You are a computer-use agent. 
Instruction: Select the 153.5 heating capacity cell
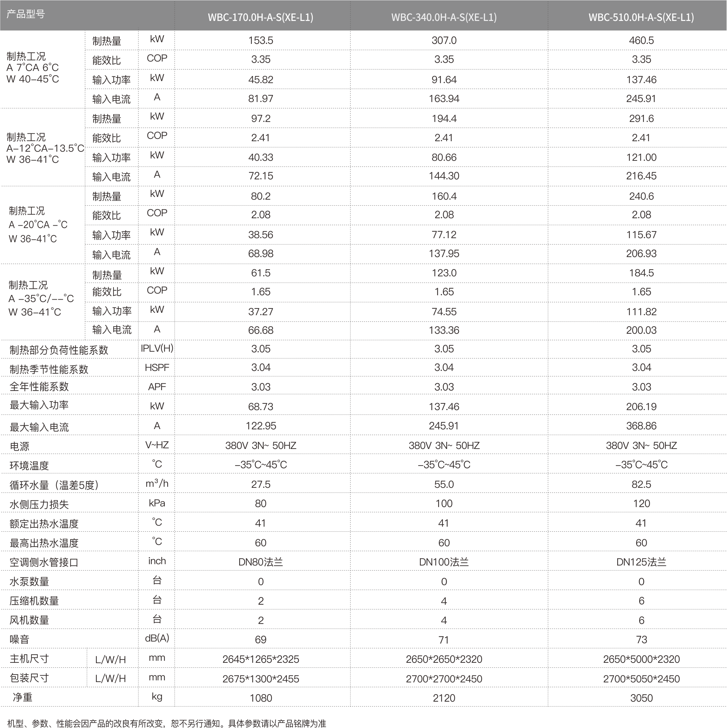click(260, 40)
